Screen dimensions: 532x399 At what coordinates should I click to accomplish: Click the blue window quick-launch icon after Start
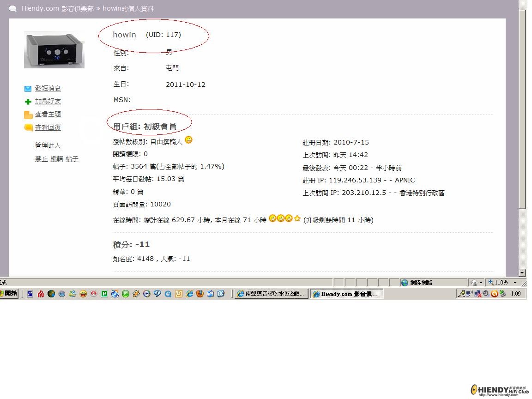30,294
